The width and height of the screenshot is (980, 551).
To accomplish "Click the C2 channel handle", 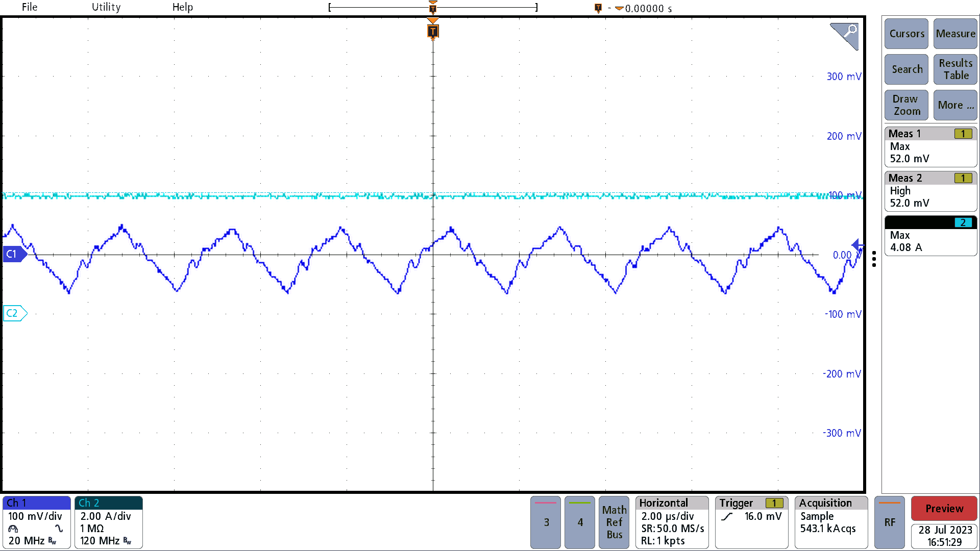I will (15, 313).
